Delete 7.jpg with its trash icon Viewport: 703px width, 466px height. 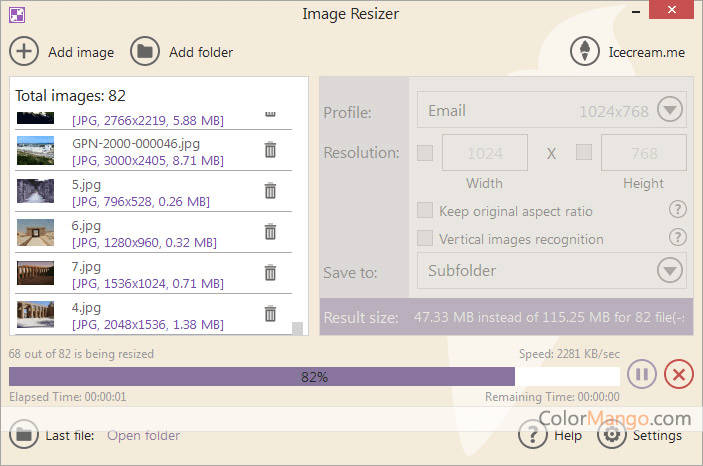(270, 272)
